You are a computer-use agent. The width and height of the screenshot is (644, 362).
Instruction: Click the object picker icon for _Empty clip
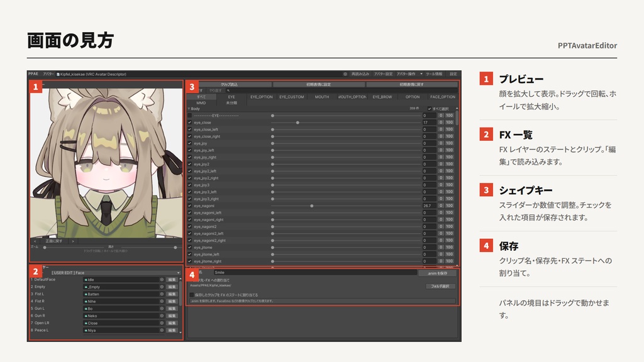pos(162,287)
